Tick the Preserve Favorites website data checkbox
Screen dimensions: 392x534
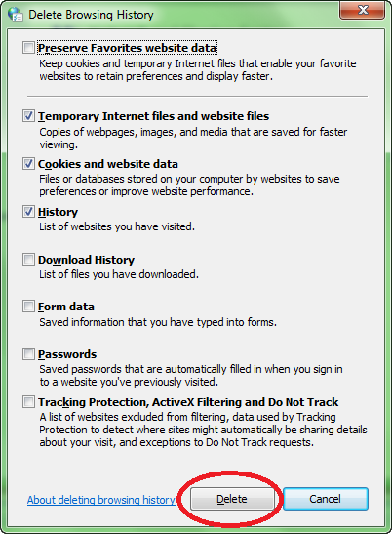pyautogui.click(x=28, y=47)
